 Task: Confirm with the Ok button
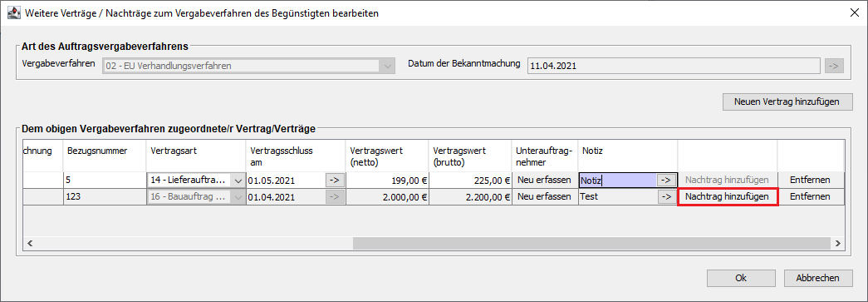(741, 278)
